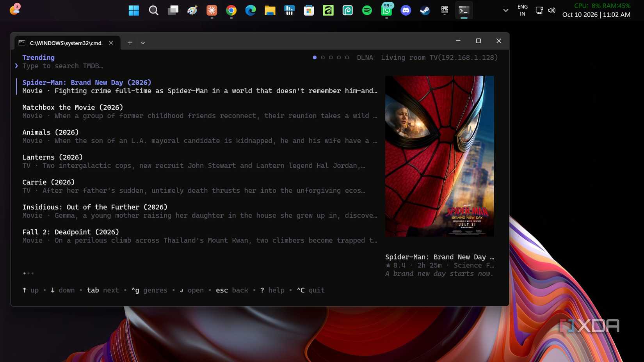The width and height of the screenshot is (644, 362).
Task: Open Steam taskbar icon
Action: pos(425,11)
